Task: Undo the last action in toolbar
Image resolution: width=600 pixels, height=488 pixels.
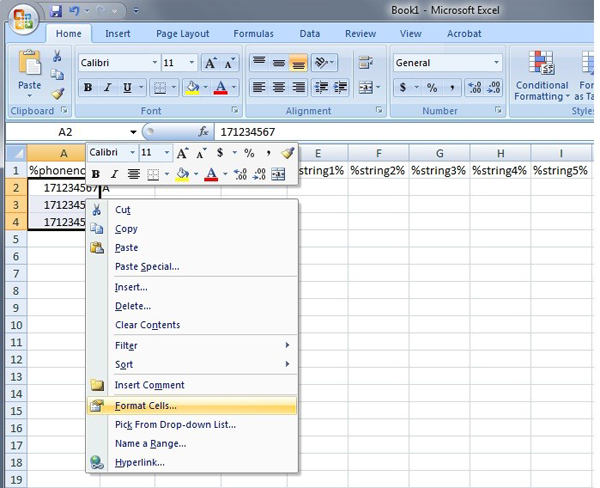Action: point(74,11)
